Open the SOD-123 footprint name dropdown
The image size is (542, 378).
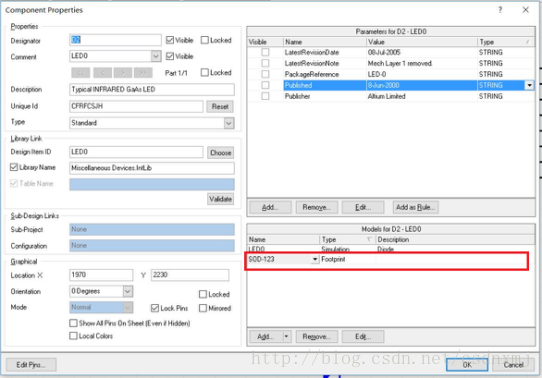pyautogui.click(x=315, y=259)
